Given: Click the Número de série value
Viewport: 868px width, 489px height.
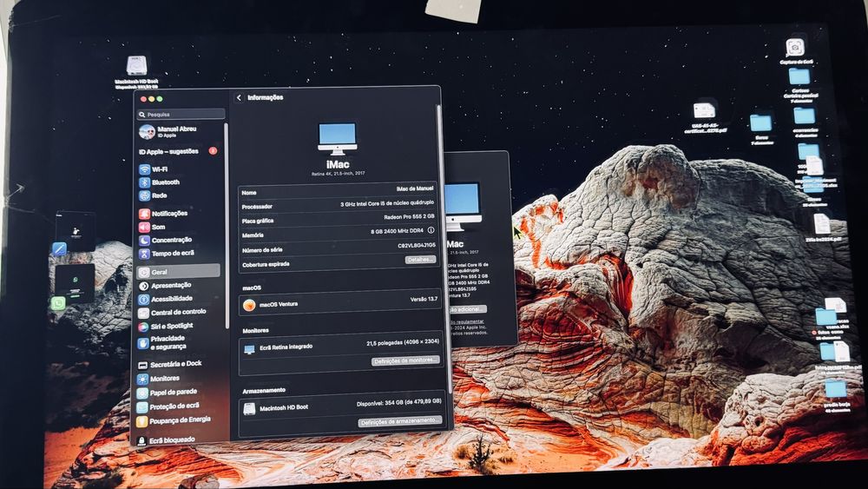Looking at the screenshot, I should [x=417, y=245].
